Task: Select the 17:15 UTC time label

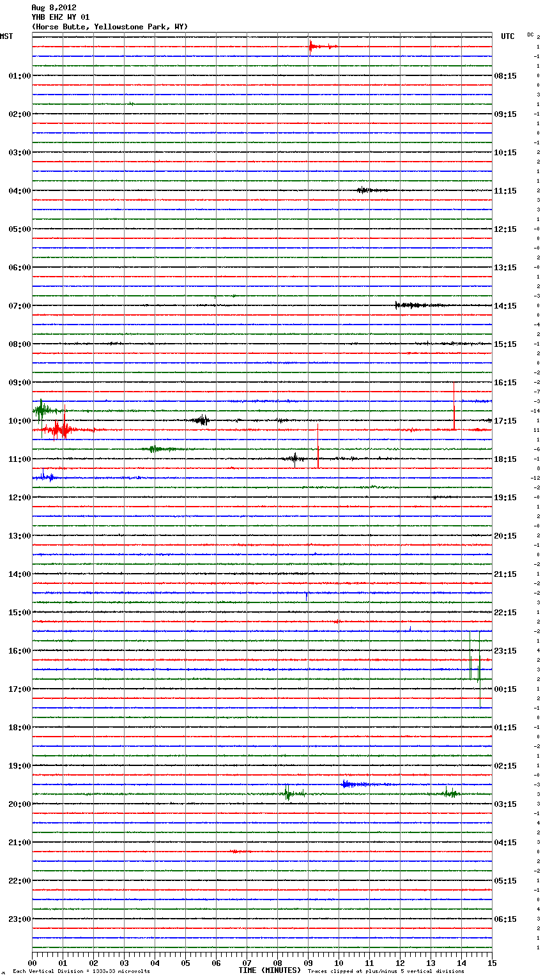Action: 505,421
